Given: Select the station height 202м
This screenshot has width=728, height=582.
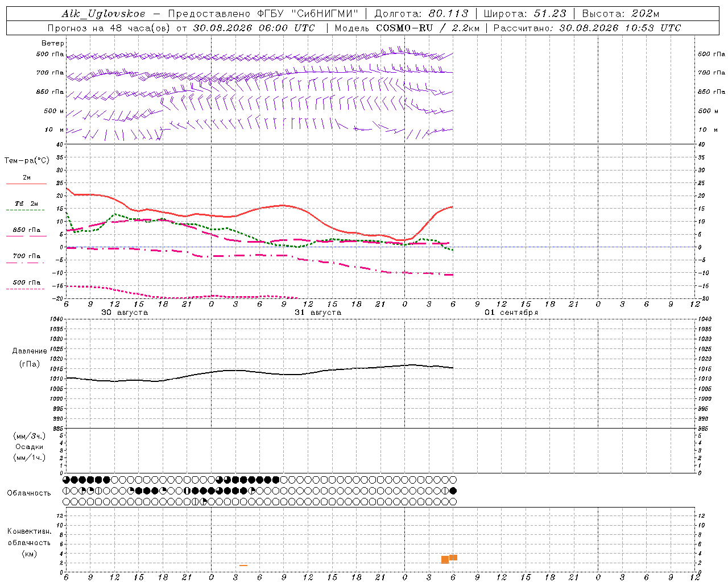Looking at the screenshot, I should (645, 14).
